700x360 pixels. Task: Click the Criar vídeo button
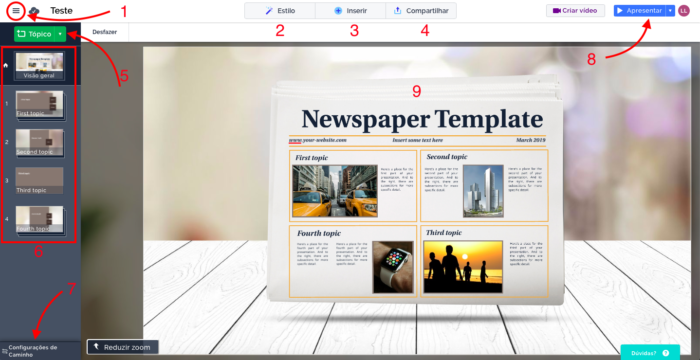pos(575,11)
